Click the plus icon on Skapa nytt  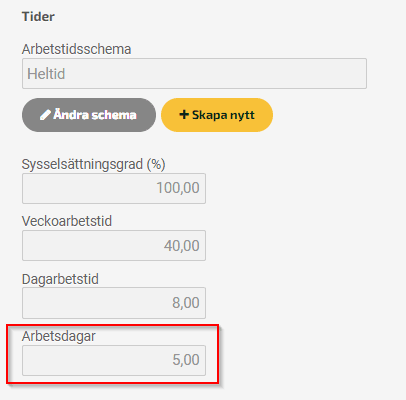coord(184,115)
